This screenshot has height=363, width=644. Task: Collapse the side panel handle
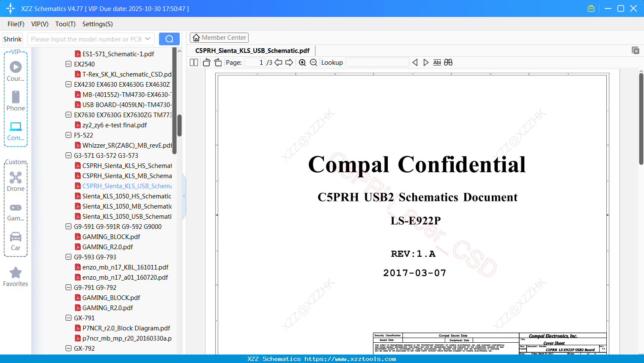pos(184,196)
